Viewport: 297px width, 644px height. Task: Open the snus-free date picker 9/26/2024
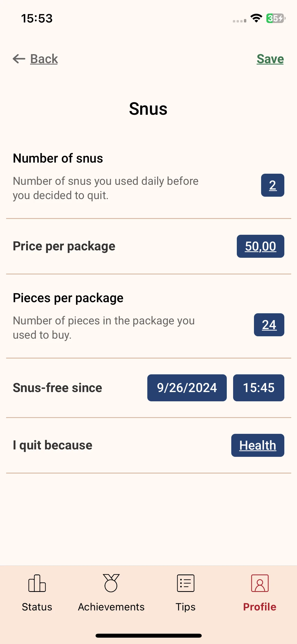coord(187,388)
